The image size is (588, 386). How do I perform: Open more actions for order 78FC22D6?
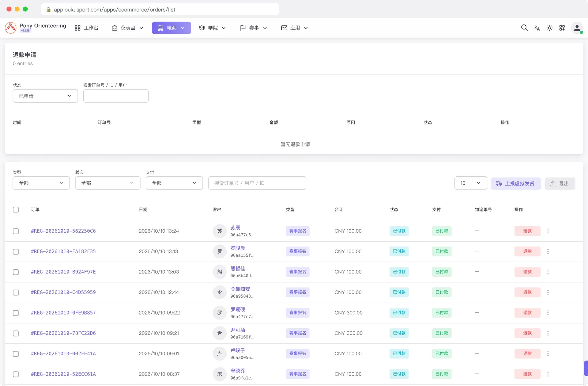click(x=548, y=333)
